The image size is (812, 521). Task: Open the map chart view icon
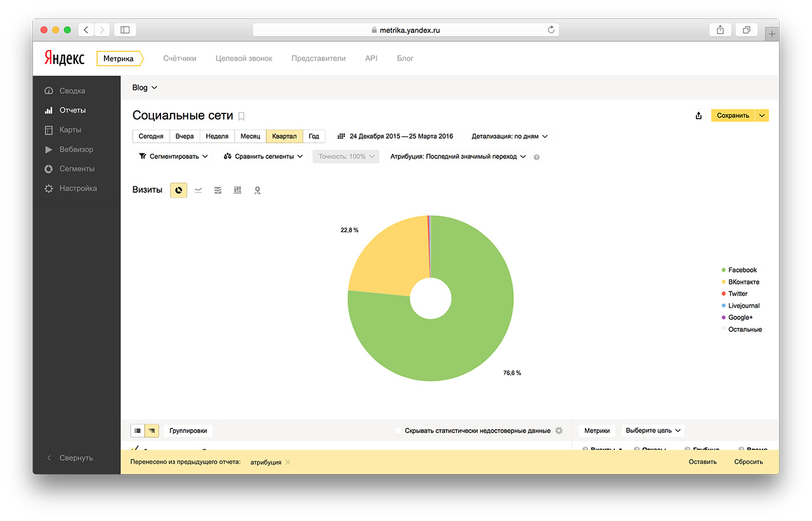258,190
